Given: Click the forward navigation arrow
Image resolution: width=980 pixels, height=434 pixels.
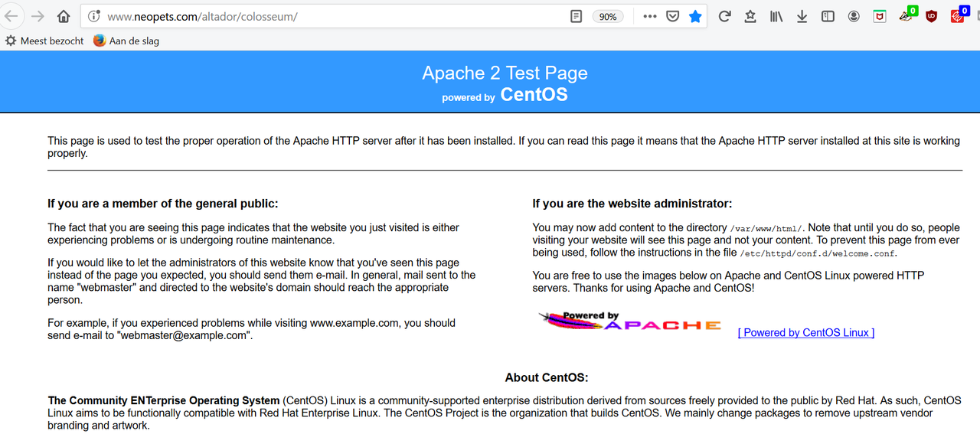Looking at the screenshot, I should [x=38, y=16].
